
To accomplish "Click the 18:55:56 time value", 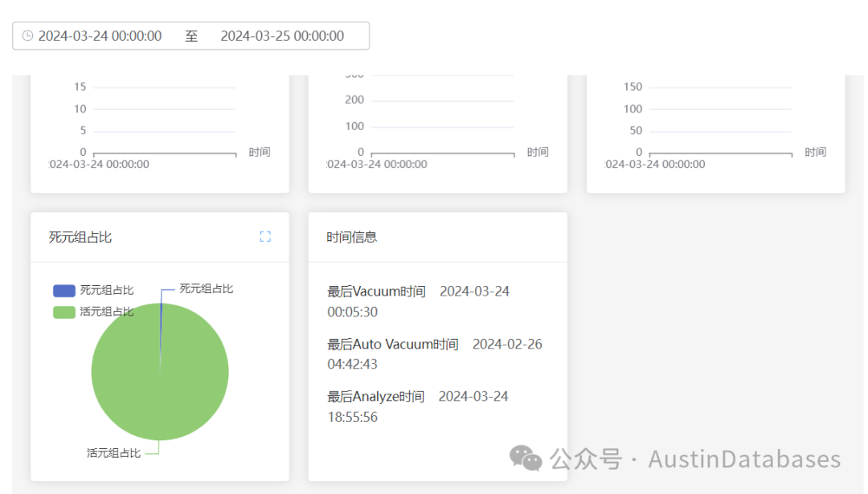I will 353,417.
